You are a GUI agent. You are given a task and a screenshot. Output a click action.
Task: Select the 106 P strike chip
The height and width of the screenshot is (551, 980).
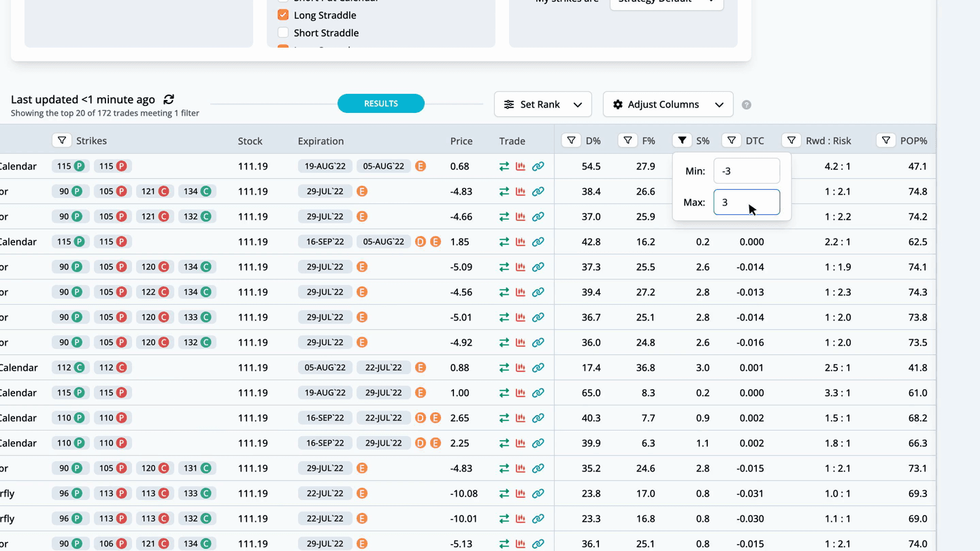click(x=112, y=544)
